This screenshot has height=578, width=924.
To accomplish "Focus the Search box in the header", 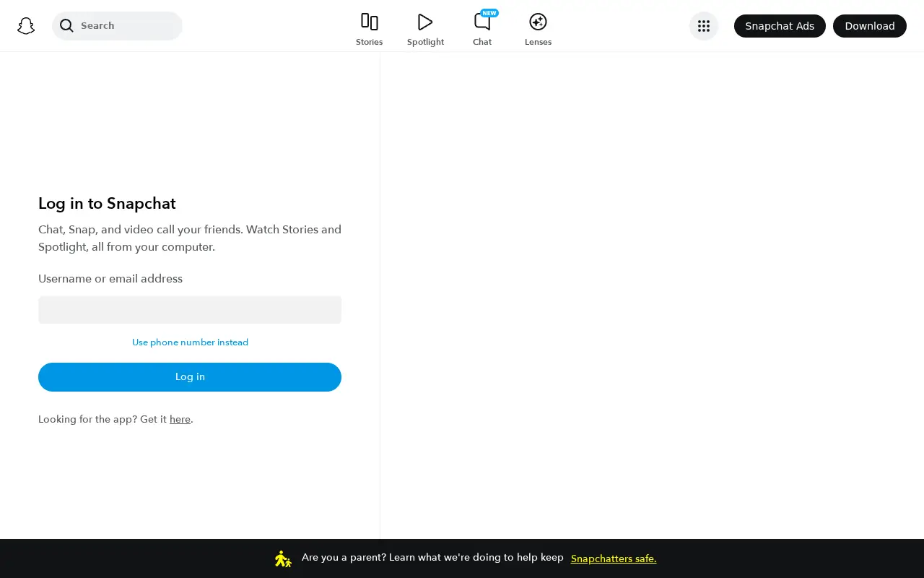I will [117, 26].
